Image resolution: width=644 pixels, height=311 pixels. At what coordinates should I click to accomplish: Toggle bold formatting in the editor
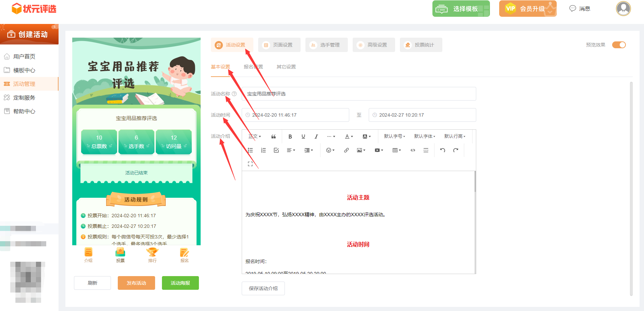point(290,137)
